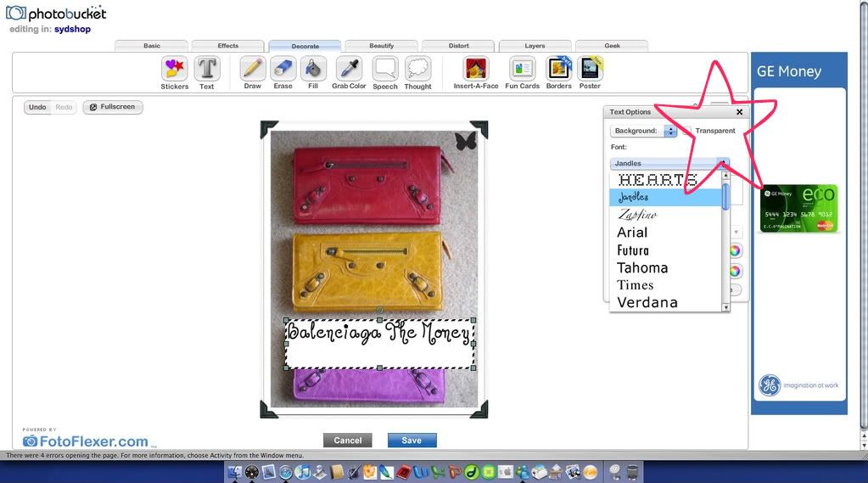This screenshot has height=483, width=868.
Task: Add a Thought bubble
Action: [418, 72]
